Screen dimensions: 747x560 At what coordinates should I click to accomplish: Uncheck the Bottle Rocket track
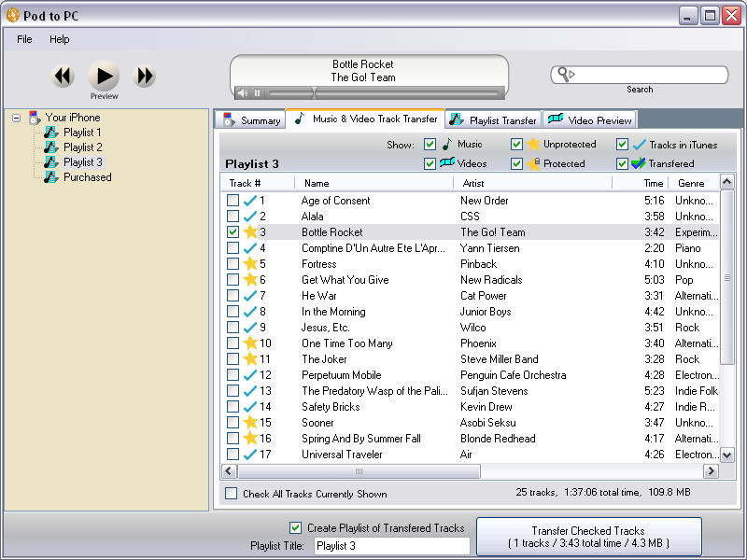point(233,231)
